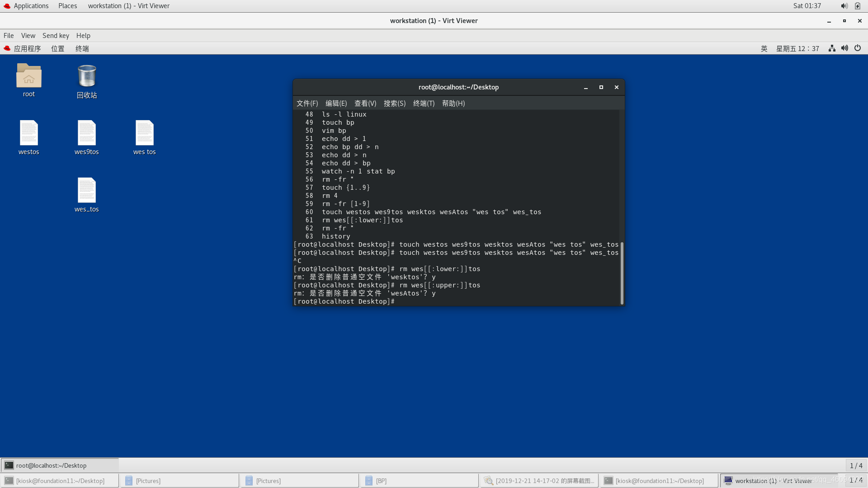The width and height of the screenshot is (868, 488).
Task: Open the 应用程序 applications menu
Action: click(x=27, y=48)
